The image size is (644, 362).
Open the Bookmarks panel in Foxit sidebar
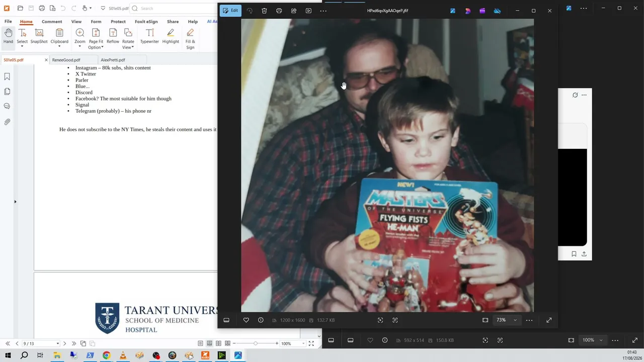pos(7,77)
